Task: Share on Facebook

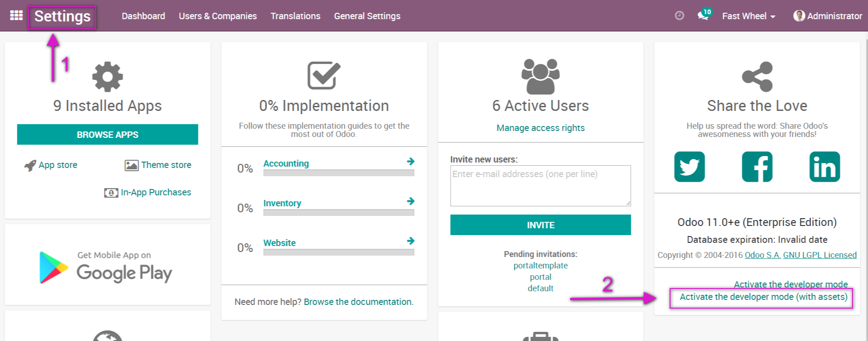Action: point(757,167)
